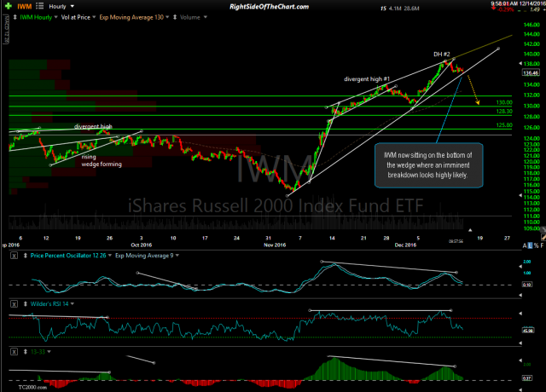Click the 128.30 support level label

point(504,112)
